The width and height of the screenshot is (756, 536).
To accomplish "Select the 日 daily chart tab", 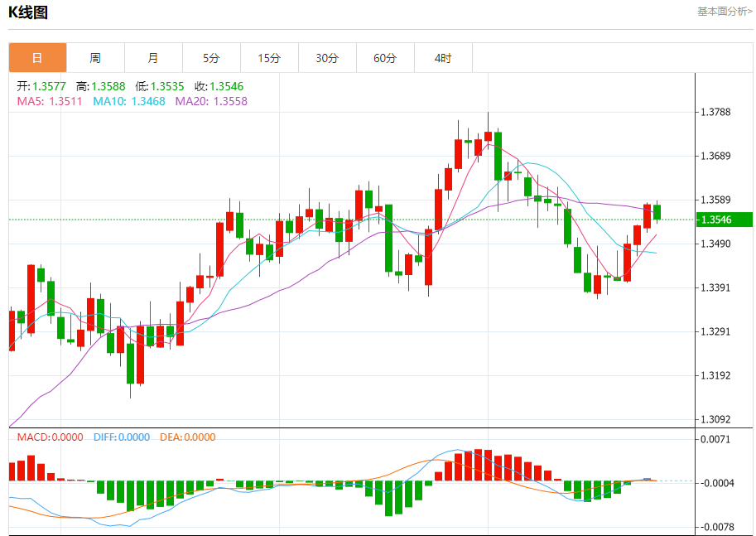I will tap(37, 58).
